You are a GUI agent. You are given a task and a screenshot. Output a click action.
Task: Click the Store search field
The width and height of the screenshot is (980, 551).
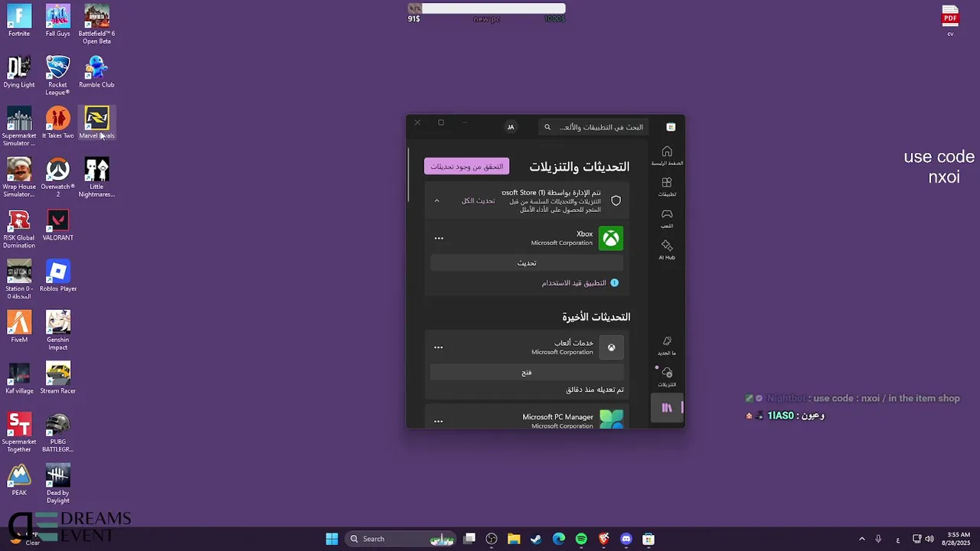pyautogui.click(x=593, y=127)
